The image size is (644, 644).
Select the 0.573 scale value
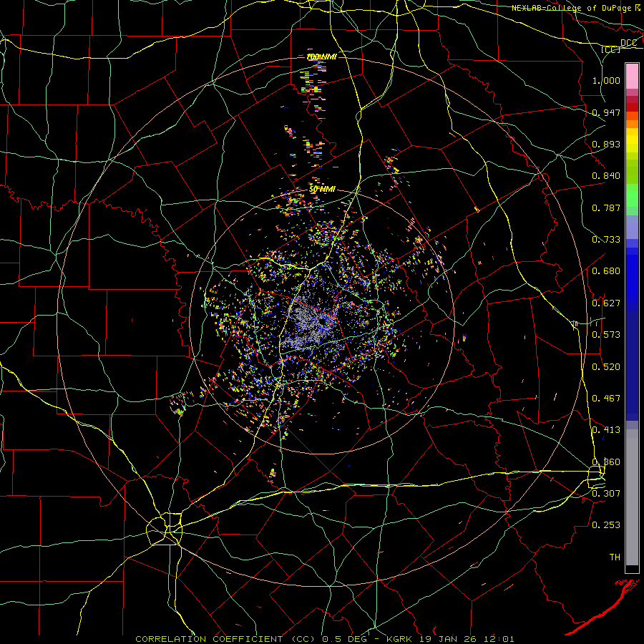(x=606, y=335)
